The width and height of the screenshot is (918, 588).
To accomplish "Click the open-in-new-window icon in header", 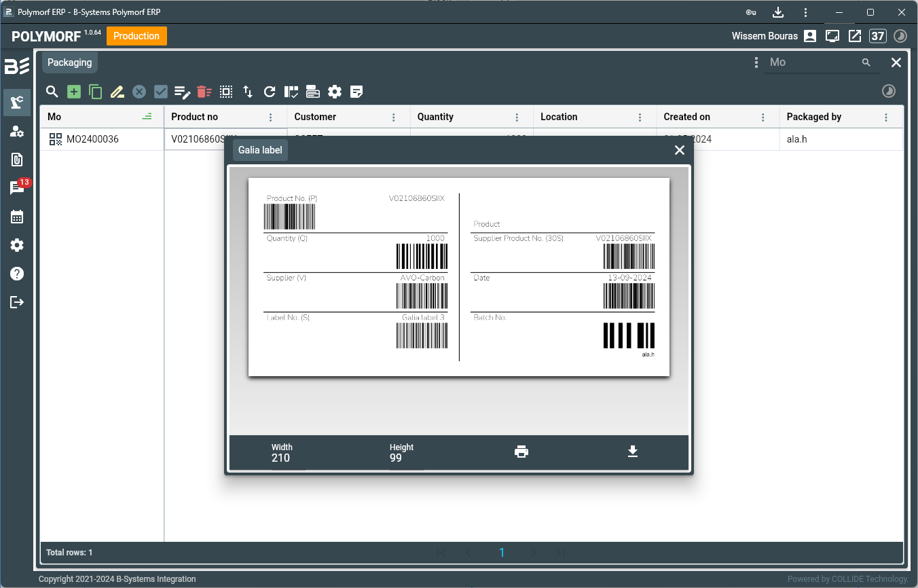I will pyautogui.click(x=855, y=36).
